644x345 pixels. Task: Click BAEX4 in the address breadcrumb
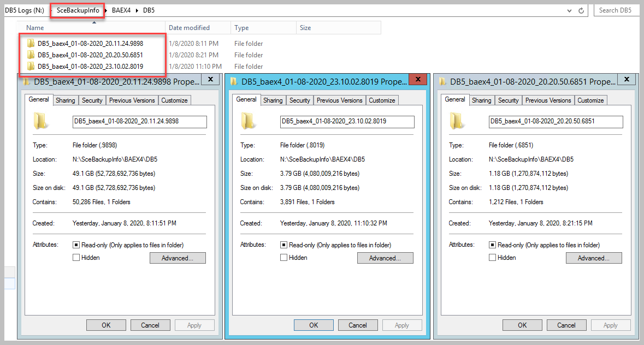click(121, 10)
